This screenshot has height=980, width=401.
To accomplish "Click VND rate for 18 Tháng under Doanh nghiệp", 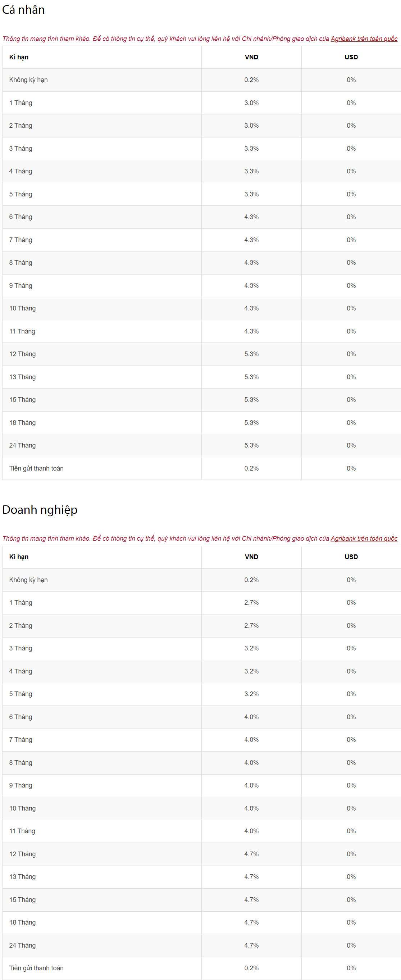I will [251, 922].
